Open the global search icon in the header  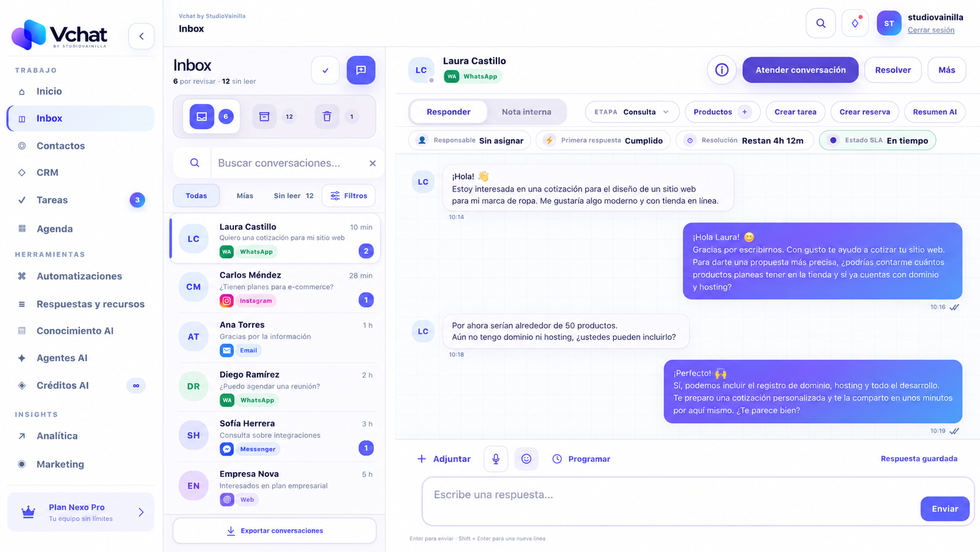pos(821,23)
